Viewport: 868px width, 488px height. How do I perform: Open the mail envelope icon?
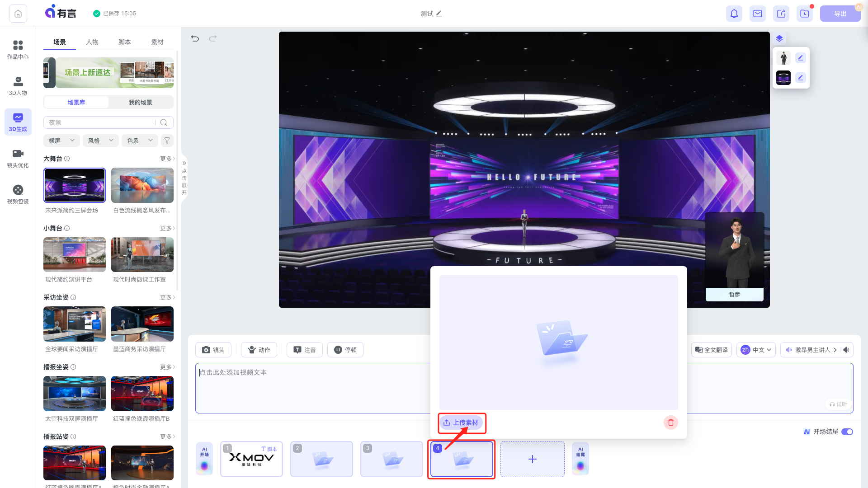click(x=758, y=14)
